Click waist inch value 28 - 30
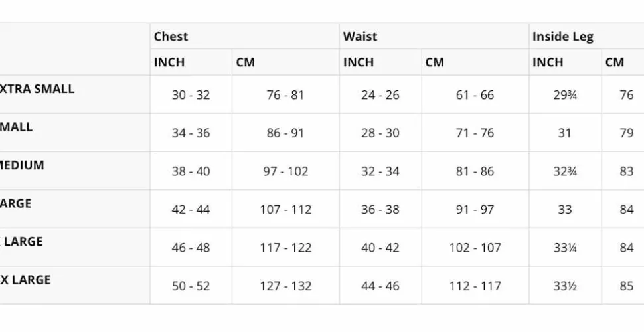The image size is (644, 332). tap(380, 133)
